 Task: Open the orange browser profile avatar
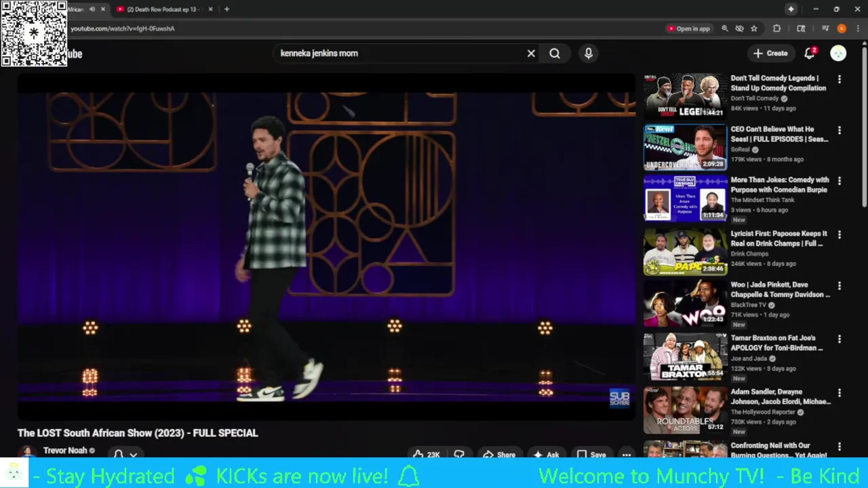[842, 28]
